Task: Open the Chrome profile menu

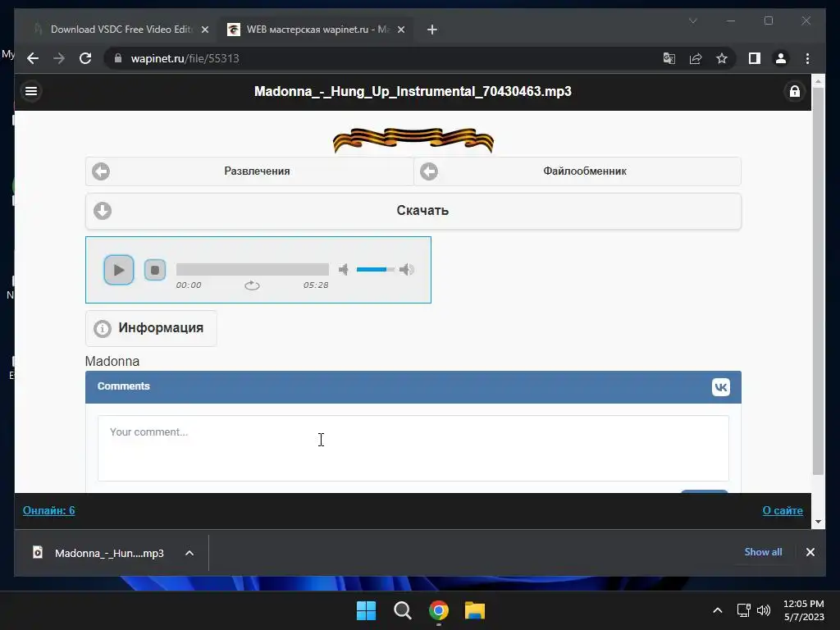Action: tap(781, 58)
